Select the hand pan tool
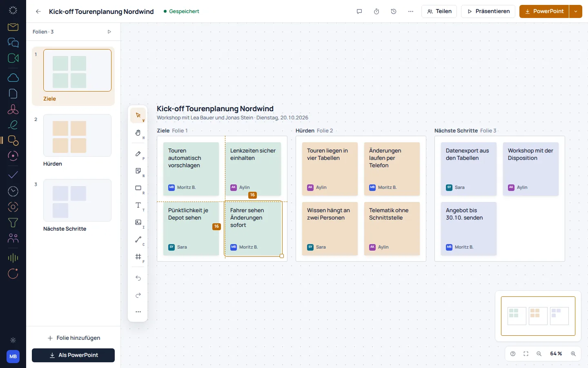This screenshot has height=368, width=588. click(x=138, y=132)
